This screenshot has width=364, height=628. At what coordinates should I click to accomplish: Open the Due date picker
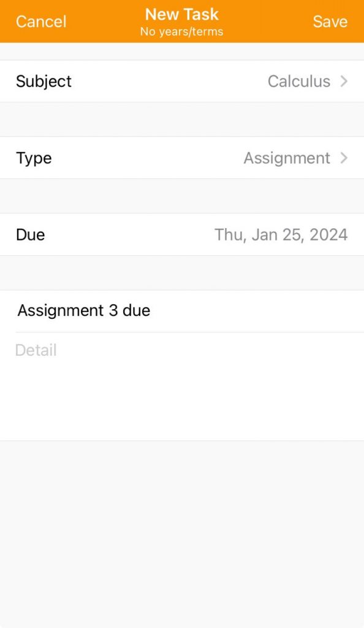click(x=182, y=234)
